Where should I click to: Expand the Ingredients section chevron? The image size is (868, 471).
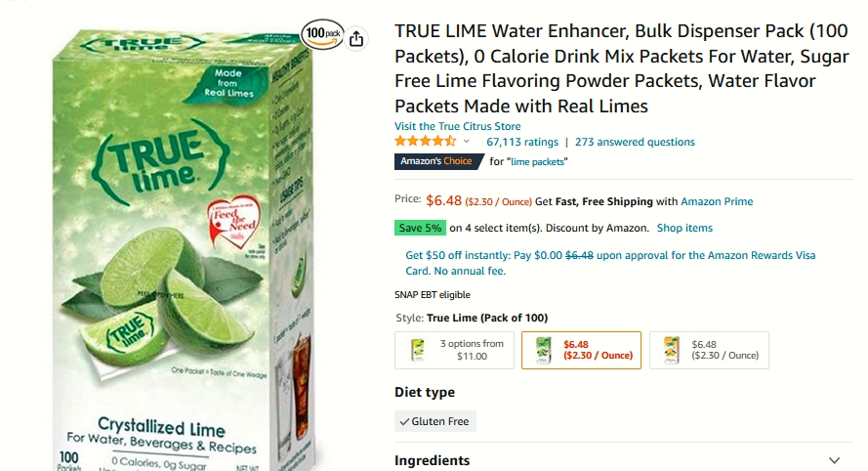[x=834, y=460]
